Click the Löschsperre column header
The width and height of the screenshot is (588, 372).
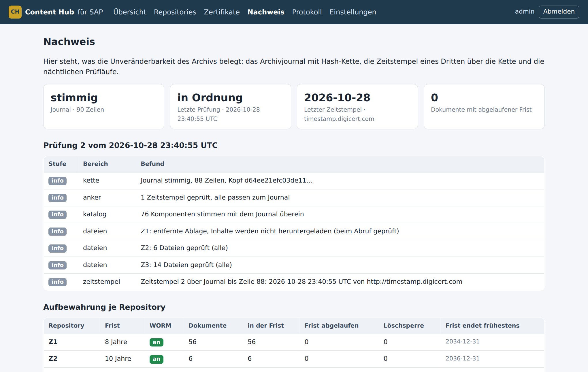coord(404,326)
